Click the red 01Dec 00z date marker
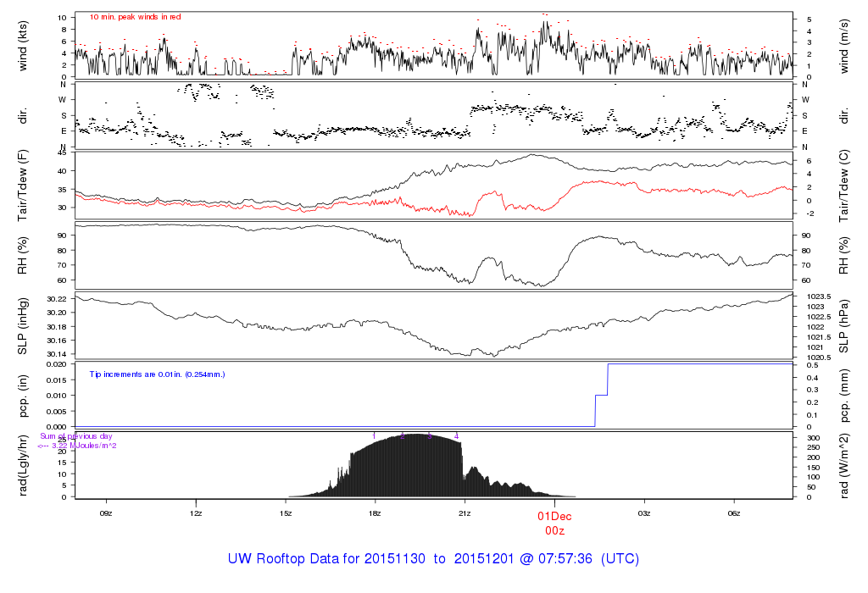The width and height of the screenshot is (868, 593). (554, 522)
